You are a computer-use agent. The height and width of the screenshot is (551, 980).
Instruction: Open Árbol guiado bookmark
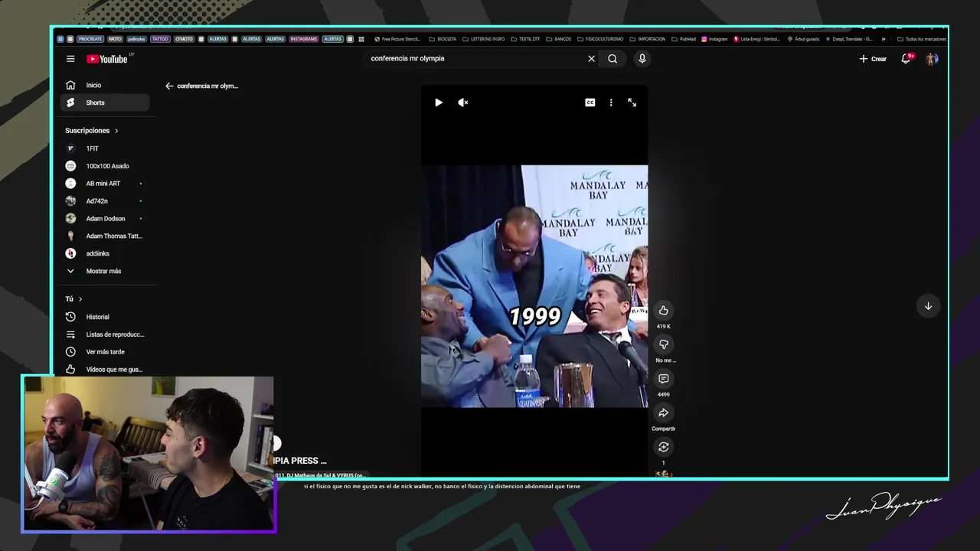click(803, 39)
